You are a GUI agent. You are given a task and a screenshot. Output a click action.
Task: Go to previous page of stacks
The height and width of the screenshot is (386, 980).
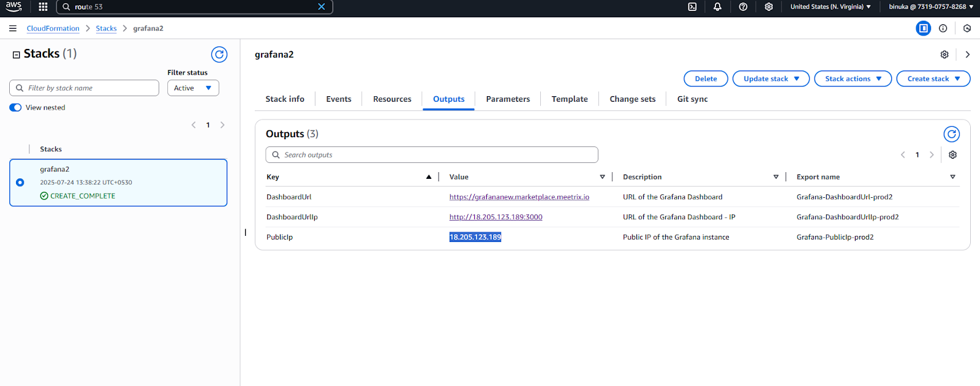point(194,125)
